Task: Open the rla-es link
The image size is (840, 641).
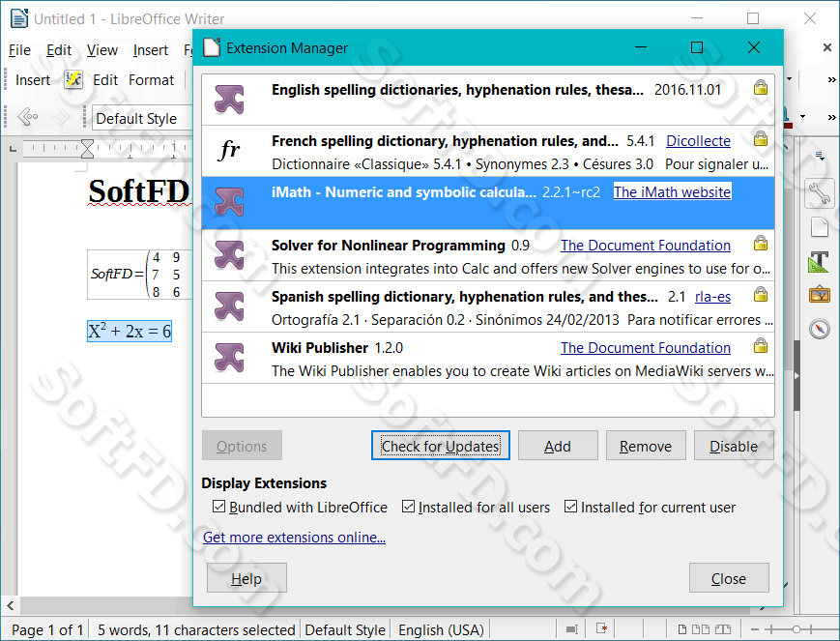Action: [712, 297]
